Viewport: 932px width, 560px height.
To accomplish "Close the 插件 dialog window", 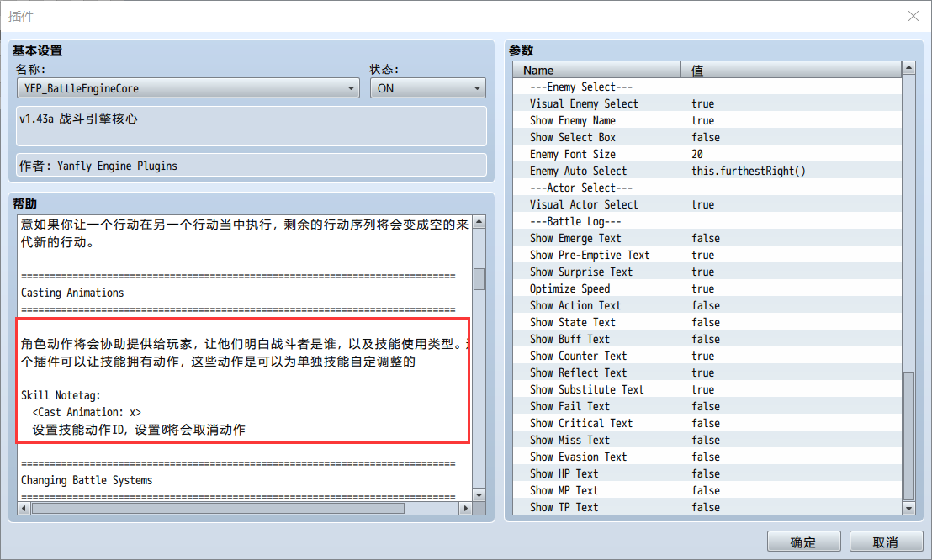I will (913, 16).
